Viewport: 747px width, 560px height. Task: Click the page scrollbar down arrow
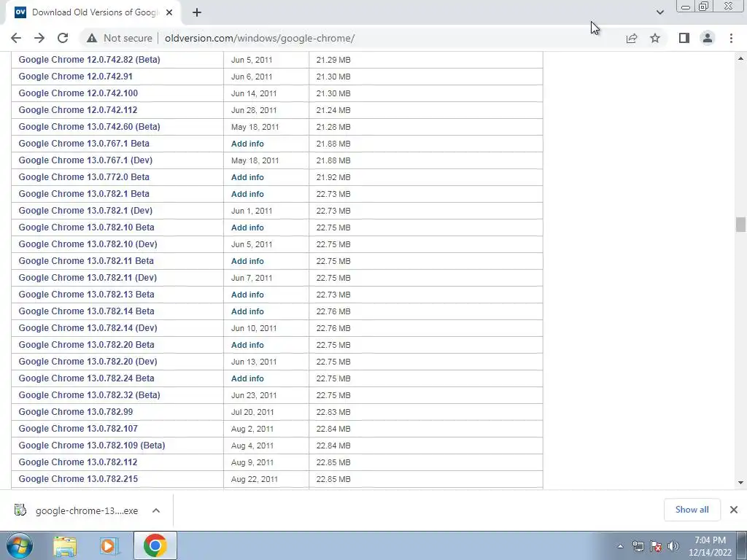coord(740,483)
